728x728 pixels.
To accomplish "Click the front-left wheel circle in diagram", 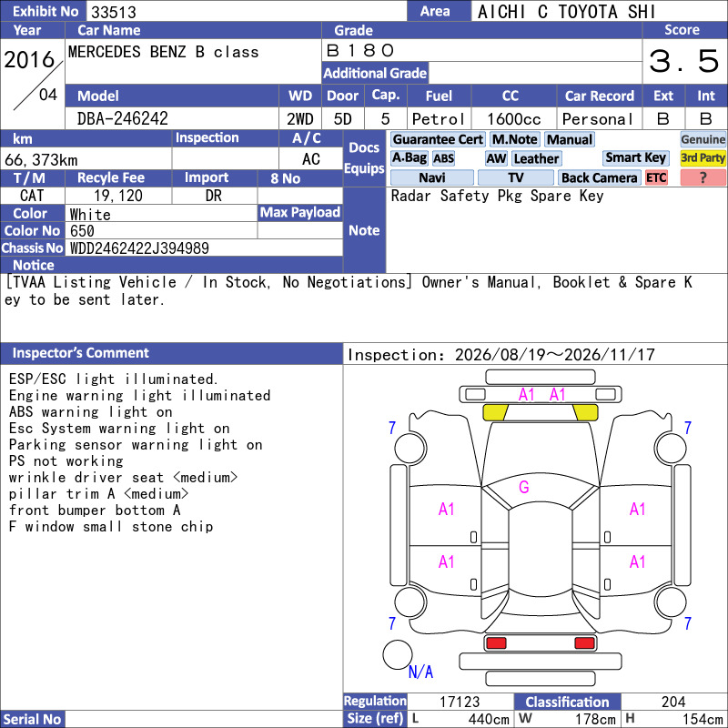I will (x=410, y=448).
